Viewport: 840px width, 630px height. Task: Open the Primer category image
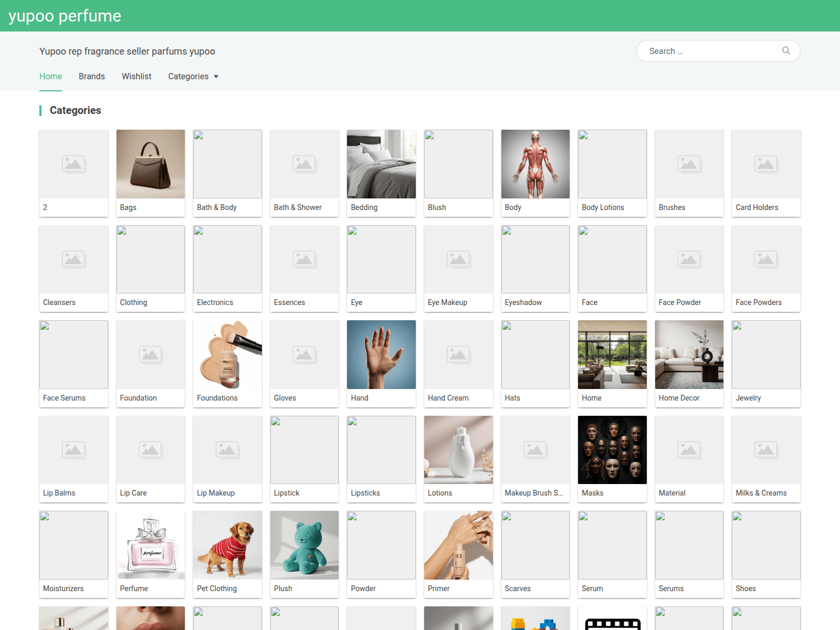pyautogui.click(x=458, y=545)
